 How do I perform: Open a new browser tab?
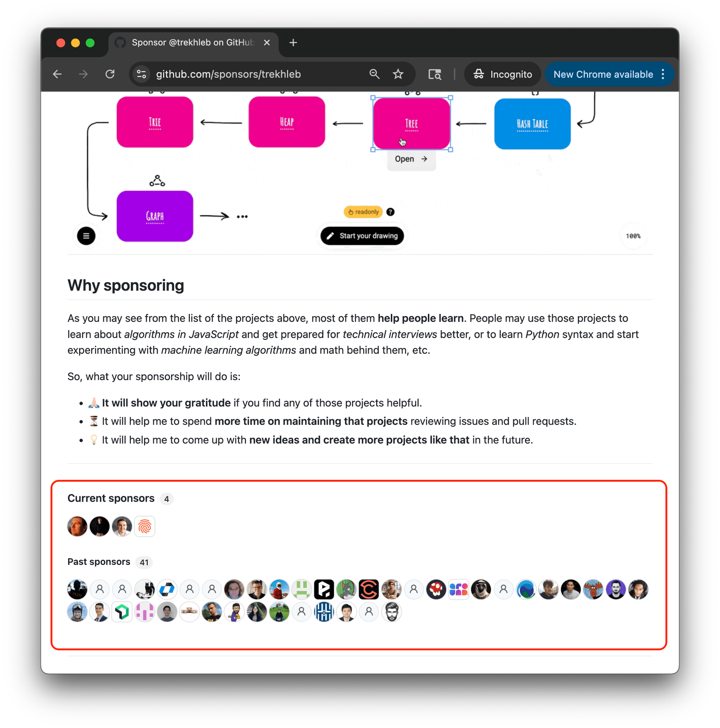point(293,43)
